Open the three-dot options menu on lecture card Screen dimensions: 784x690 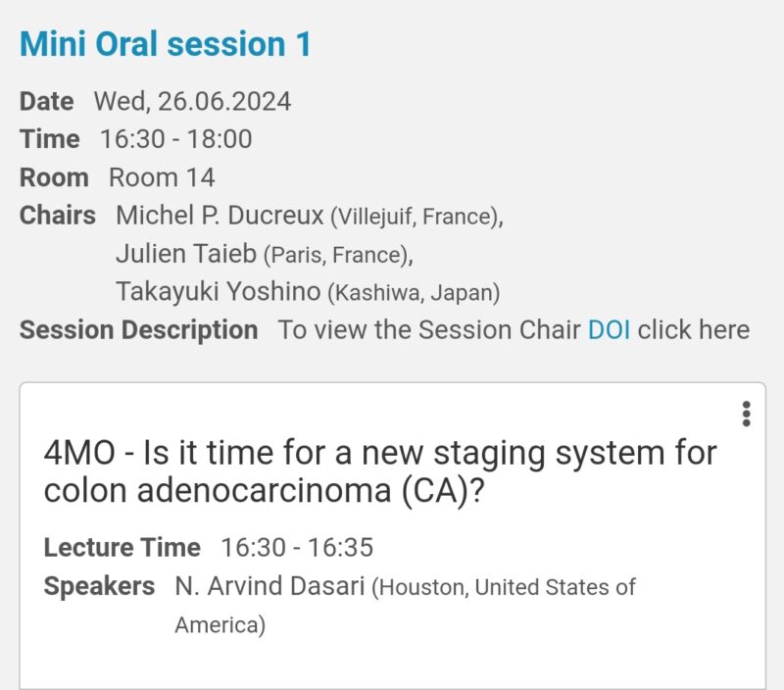[746, 414]
